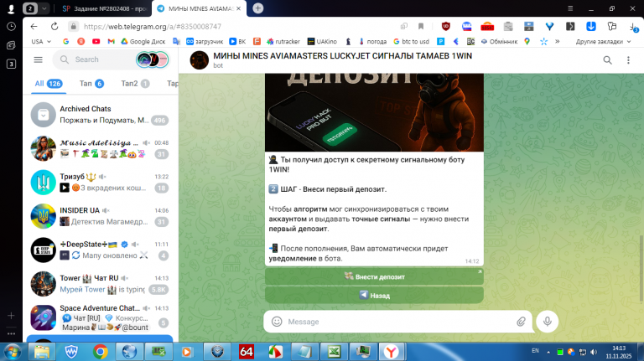Click the Назад bot button
This screenshot has height=361, width=644.
coord(374,296)
